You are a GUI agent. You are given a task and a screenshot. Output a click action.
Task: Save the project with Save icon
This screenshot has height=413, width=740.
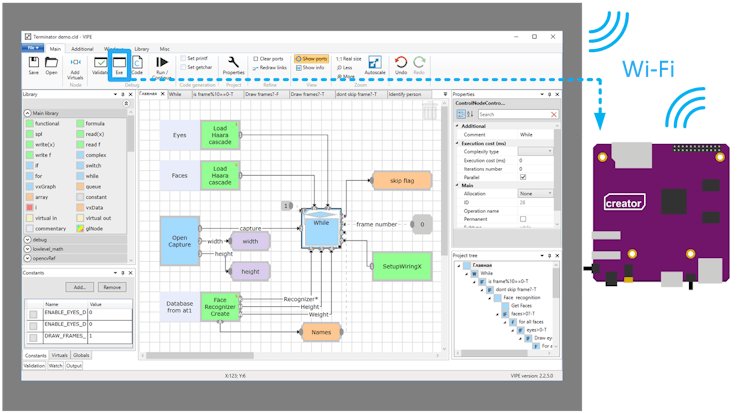click(x=34, y=65)
